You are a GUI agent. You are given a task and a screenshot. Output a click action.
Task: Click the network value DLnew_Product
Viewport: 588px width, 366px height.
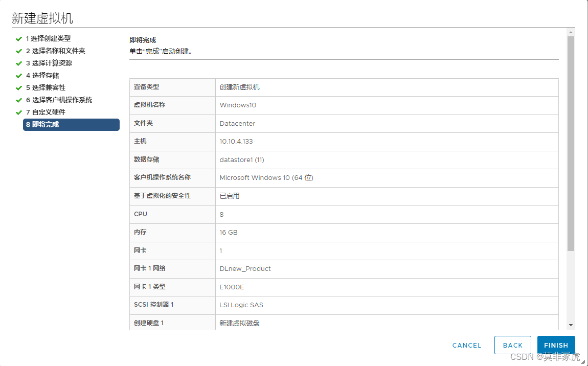tap(245, 269)
